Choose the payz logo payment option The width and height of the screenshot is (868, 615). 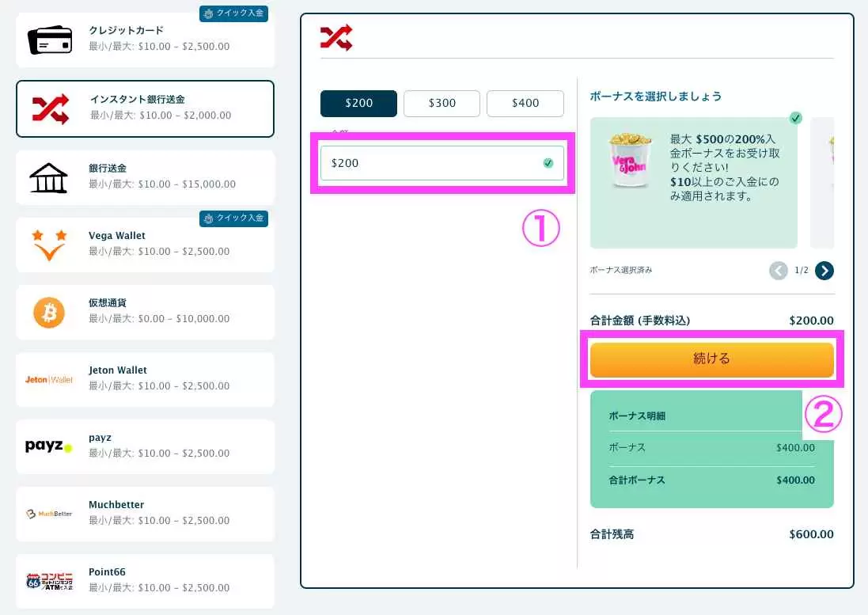[49, 446]
